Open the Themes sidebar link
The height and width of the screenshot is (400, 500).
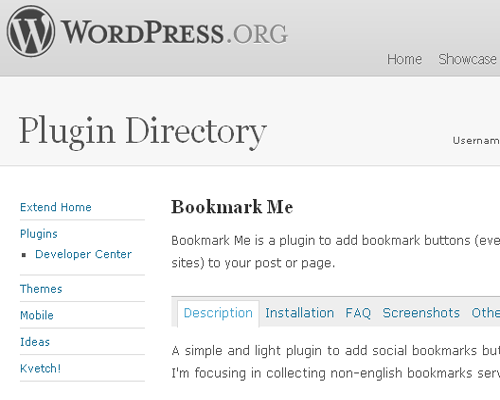41,289
